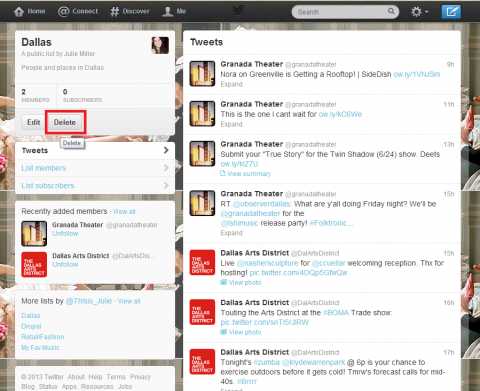Image resolution: width=480 pixels, height=391 pixels.
Task: Click Dallas Arts District avatar on 16h tweet
Action: [202, 312]
